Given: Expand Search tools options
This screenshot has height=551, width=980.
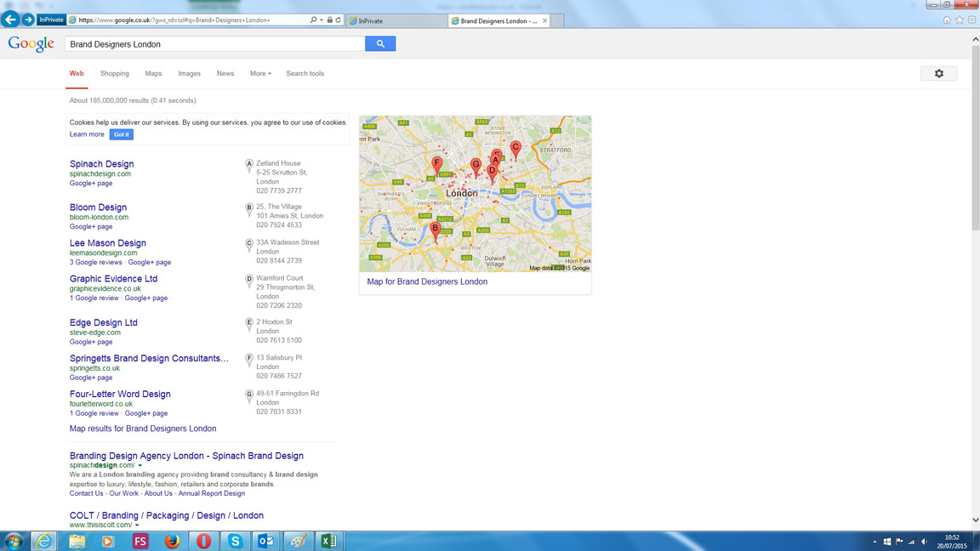Looking at the screenshot, I should click(305, 74).
